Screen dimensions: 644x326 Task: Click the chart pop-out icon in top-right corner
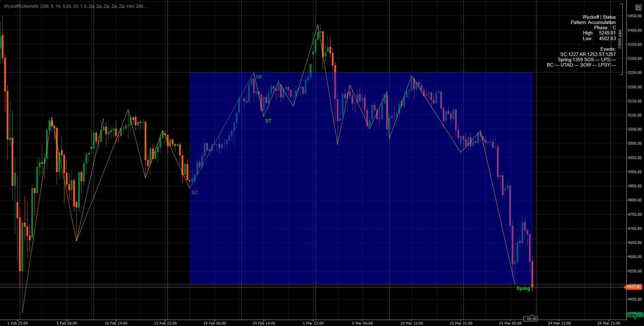tap(638, 7)
